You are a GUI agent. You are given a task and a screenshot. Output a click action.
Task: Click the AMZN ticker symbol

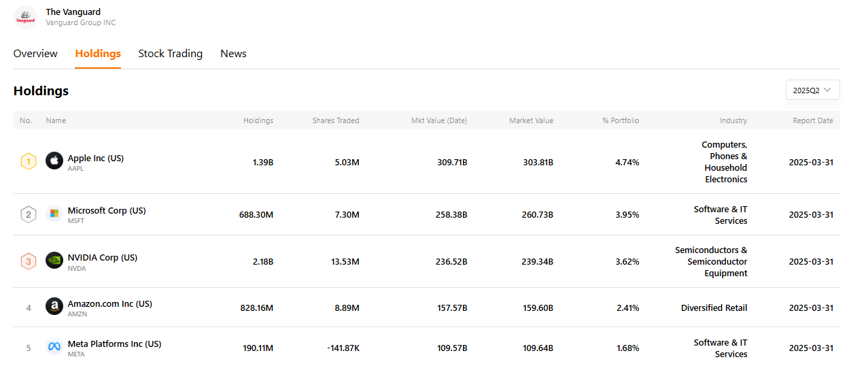[x=77, y=314]
